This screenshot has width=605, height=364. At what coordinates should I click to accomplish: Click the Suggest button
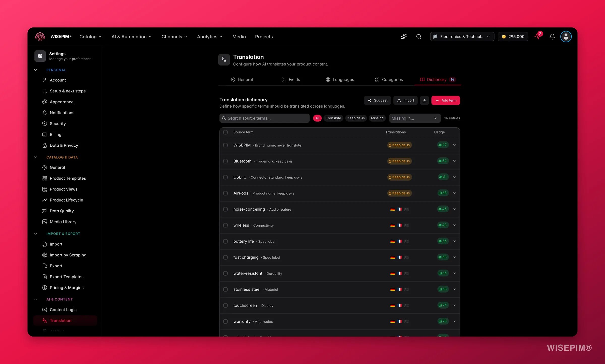(377, 100)
